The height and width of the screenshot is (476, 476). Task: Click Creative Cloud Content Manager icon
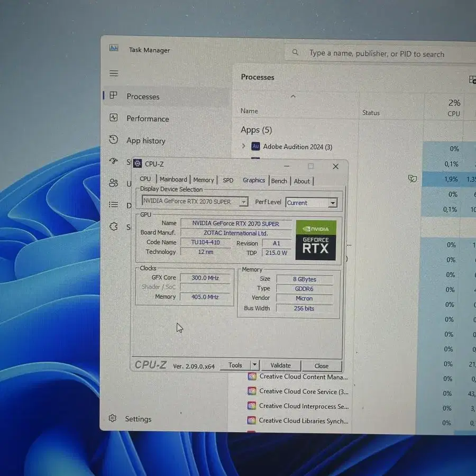point(252,377)
